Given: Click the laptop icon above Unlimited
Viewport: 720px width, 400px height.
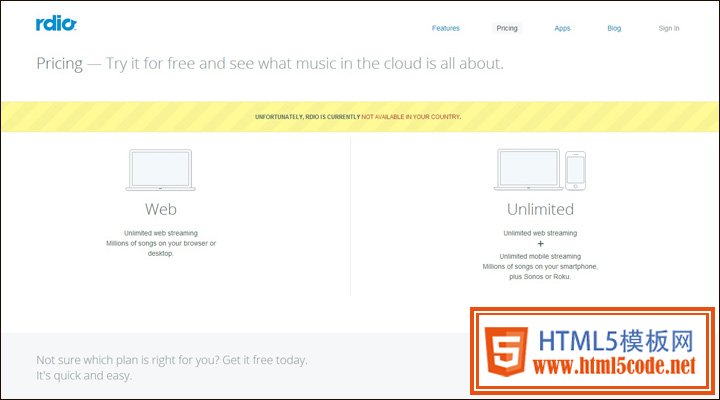Looking at the screenshot, I should coord(529,169).
